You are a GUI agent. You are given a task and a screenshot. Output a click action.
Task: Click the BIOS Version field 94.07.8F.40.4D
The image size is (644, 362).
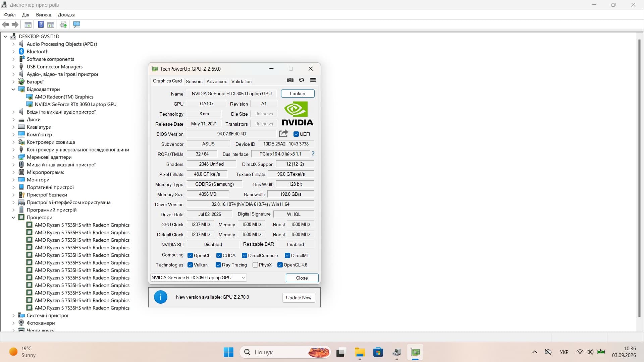[x=231, y=134]
